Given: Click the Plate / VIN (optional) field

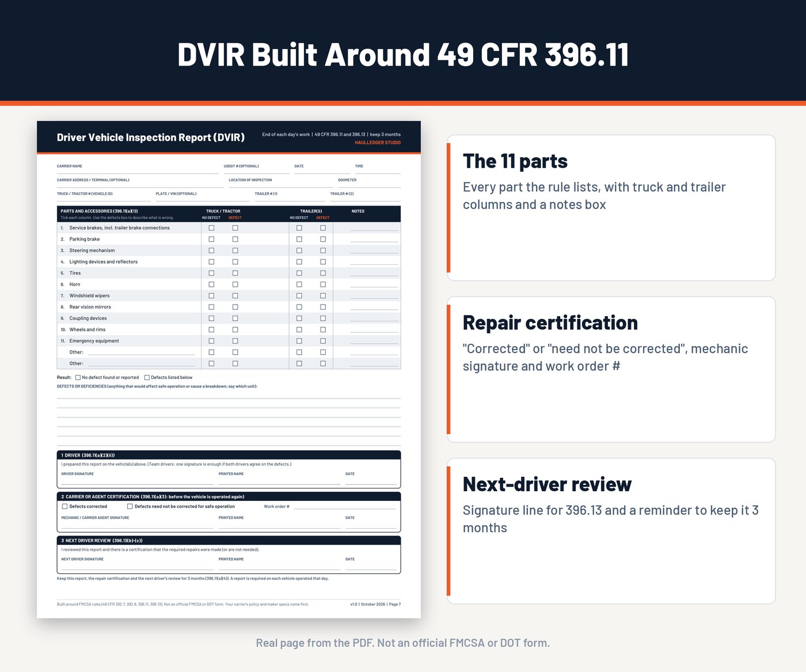Looking at the screenshot, I should coord(203,196).
